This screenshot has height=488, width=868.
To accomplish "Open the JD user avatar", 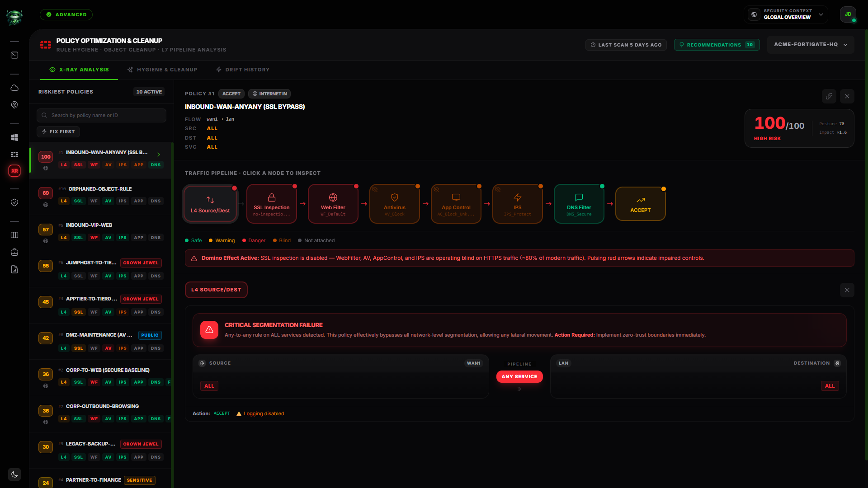I will tap(848, 14).
